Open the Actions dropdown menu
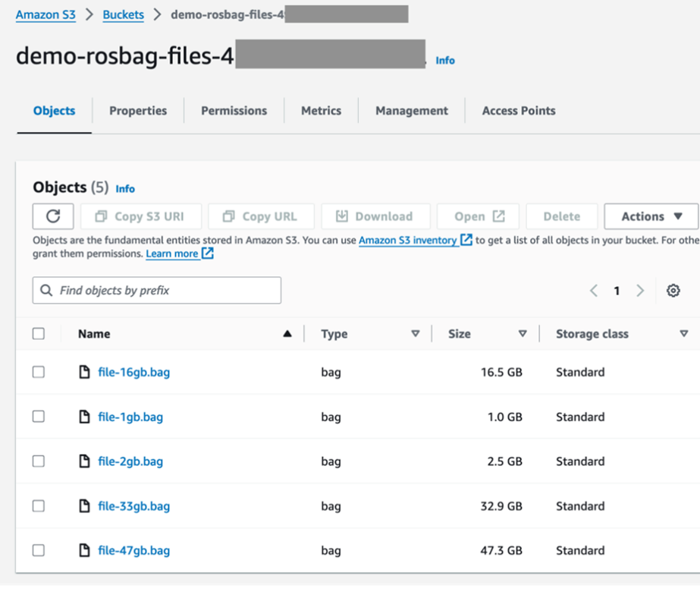The image size is (700, 589). [x=651, y=216]
